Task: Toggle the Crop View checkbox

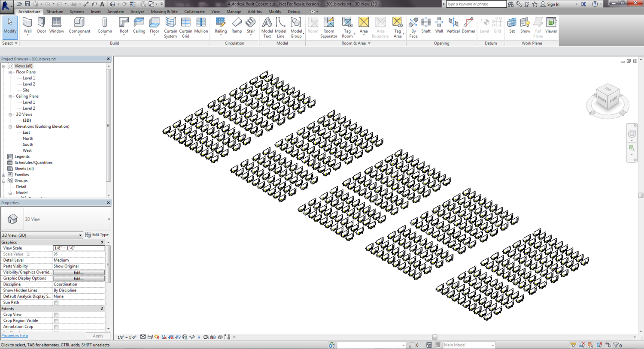Action: [x=56, y=315]
